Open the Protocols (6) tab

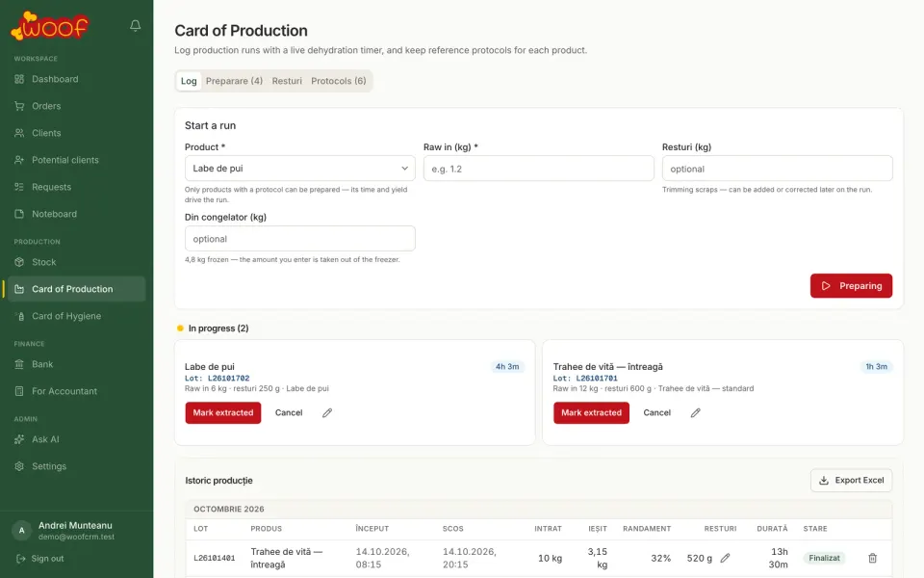pyautogui.click(x=338, y=81)
